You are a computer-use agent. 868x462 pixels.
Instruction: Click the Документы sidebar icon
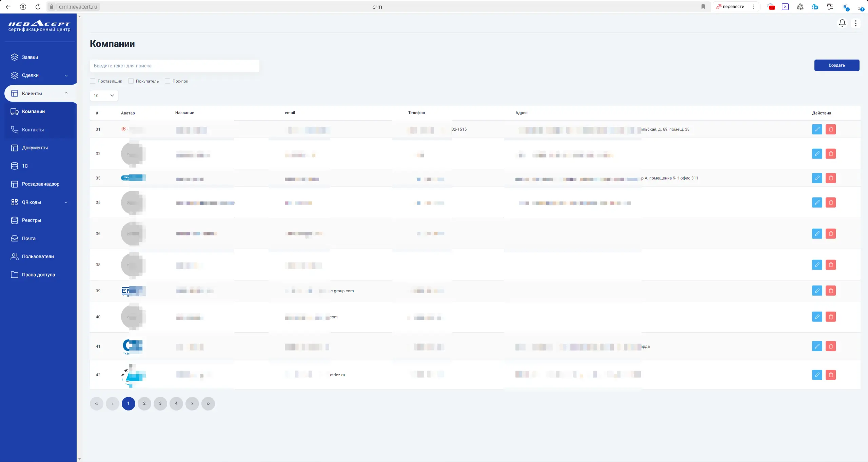click(15, 148)
